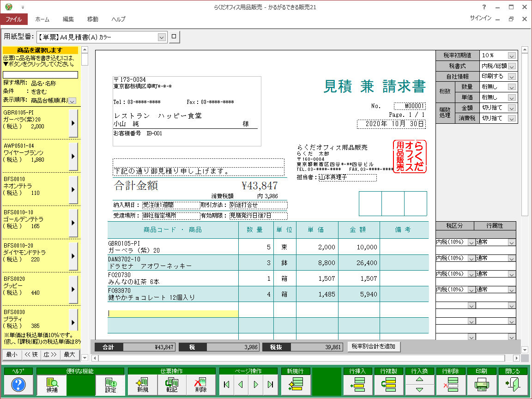Open the 金額 rounding 切り捨て dropdown
This screenshot has height=399, width=532.
pyautogui.click(x=512, y=108)
